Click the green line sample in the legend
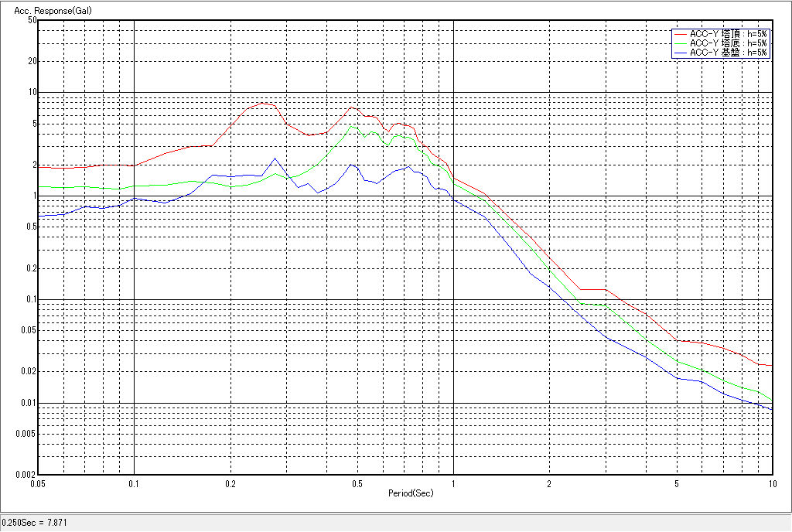Viewport: 792px width, 532px height. point(680,43)
